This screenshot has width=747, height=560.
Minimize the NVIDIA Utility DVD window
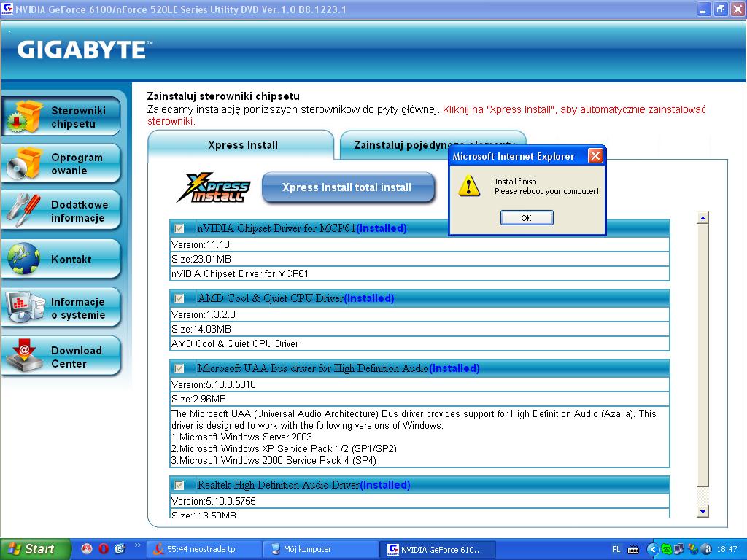(704, 9)
